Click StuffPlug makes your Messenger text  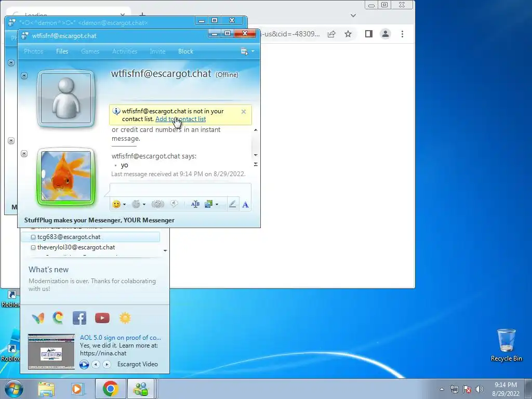(99, 220)
